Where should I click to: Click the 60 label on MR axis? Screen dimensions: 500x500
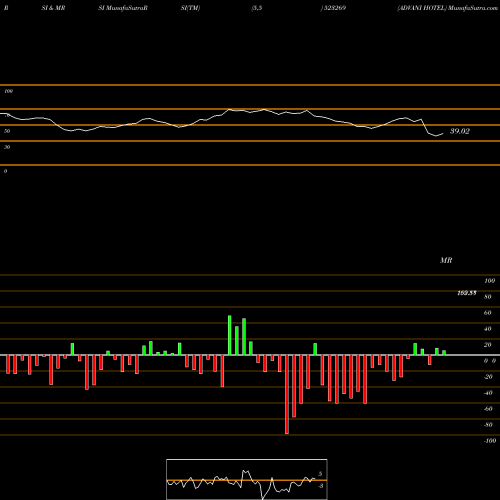(487, 313)
